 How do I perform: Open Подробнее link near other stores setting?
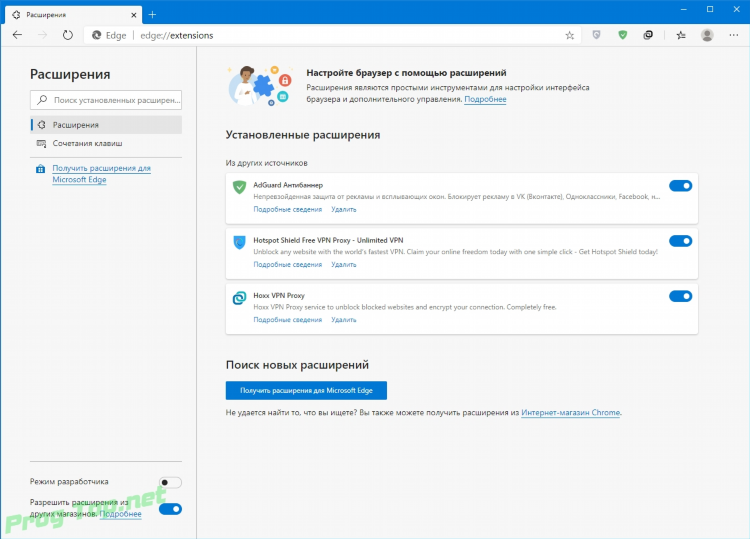click(x=121, y=514)
